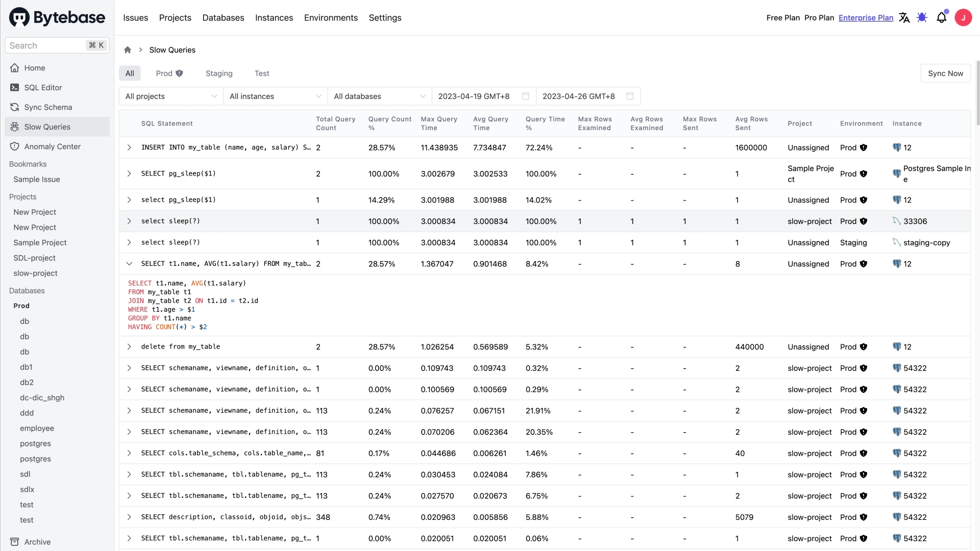This screenshot has height=551, width=980.
Task: Click the Slow Queries sidebar icon
Action: point(15,127)
